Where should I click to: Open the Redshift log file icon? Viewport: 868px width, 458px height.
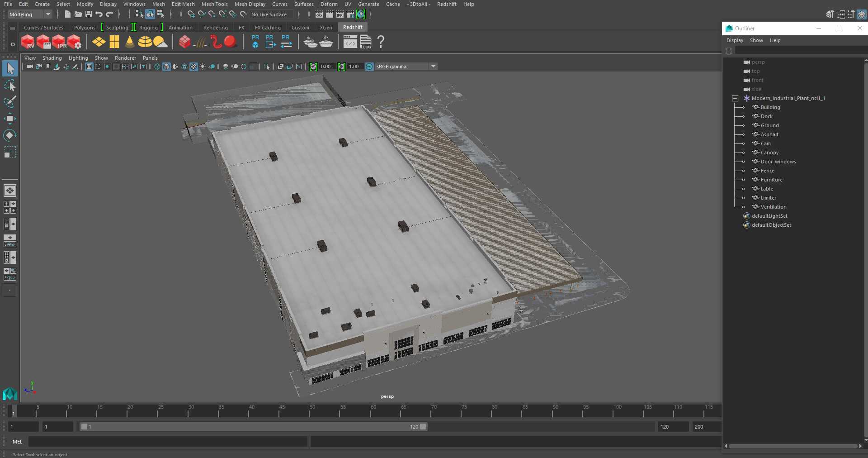[x=366, y=42]
